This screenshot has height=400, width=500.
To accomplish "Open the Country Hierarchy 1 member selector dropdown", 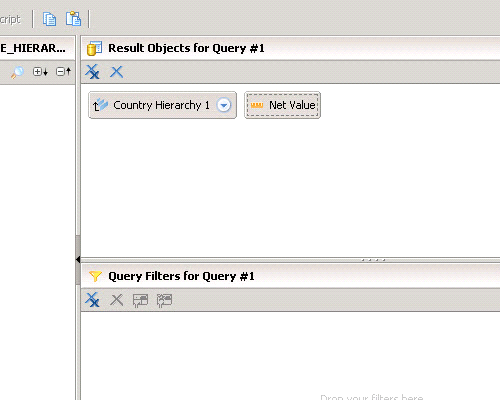I will [224, 105].
